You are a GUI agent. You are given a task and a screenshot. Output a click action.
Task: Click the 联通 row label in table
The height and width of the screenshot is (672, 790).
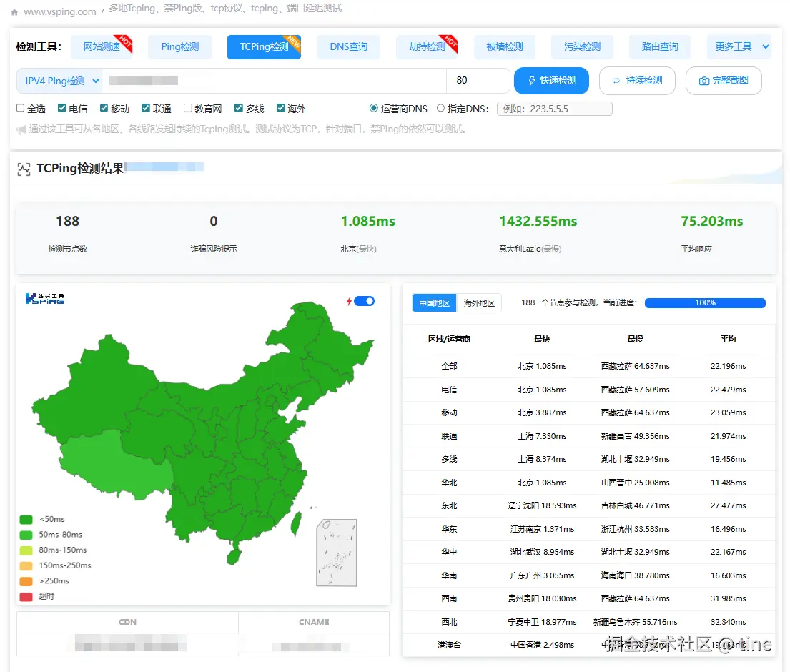[449, 436]
